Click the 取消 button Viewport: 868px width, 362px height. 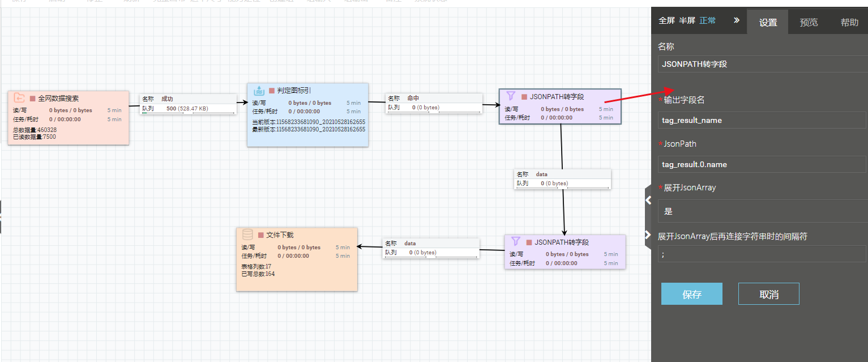click(x=768, y=294)
